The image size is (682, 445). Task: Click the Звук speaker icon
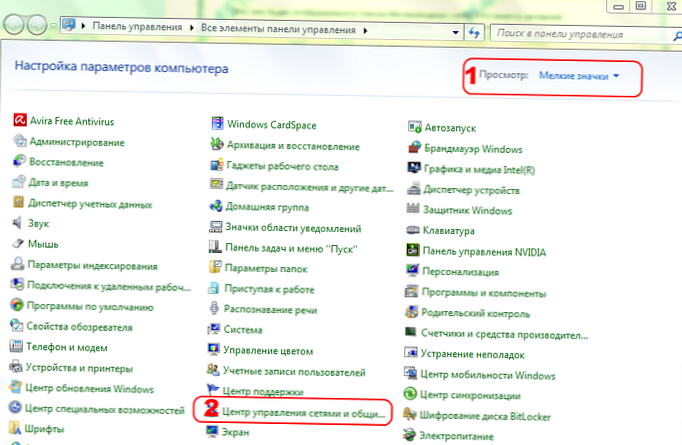click(x=18, y=223)
